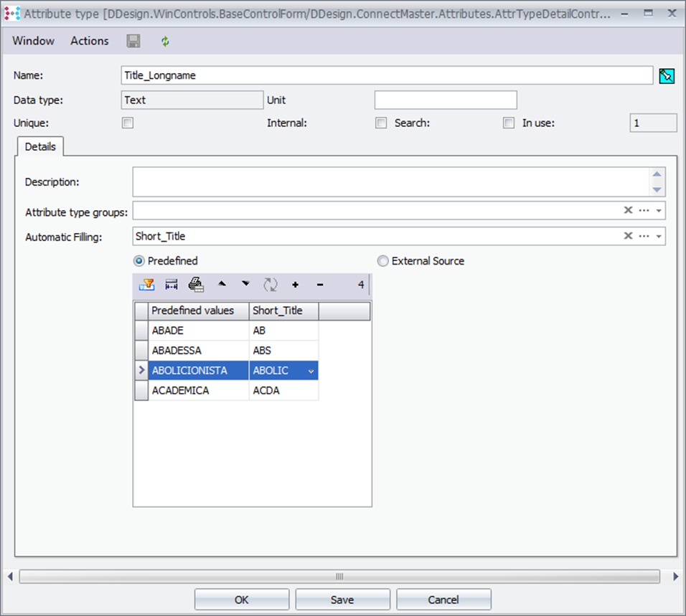686x616 pixels.
Task: Select the Details tab
Action: [x=40, y=147]
